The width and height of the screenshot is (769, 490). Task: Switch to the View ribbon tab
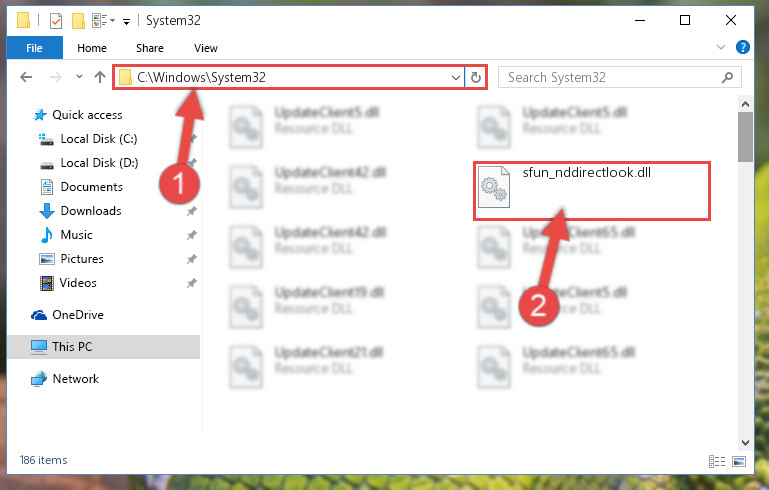pos(205,48)
